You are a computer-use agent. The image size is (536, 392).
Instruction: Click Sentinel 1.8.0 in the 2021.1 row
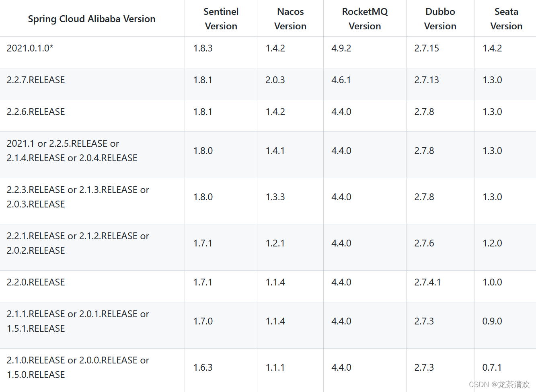point(203,151)
